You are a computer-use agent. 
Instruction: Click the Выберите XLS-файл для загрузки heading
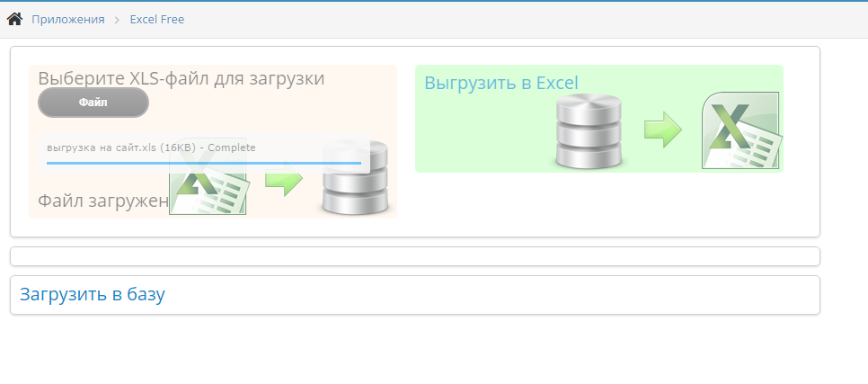pos(181,78)
